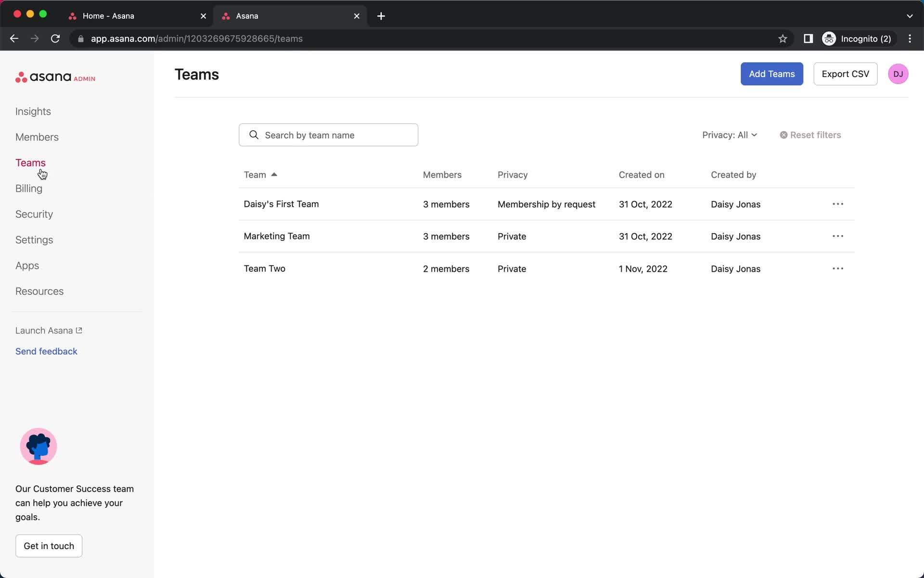The width and height of the screenshot is (924, 578).
Task: Click '3 members' in Marketing Team row
Action: point(446,236)
